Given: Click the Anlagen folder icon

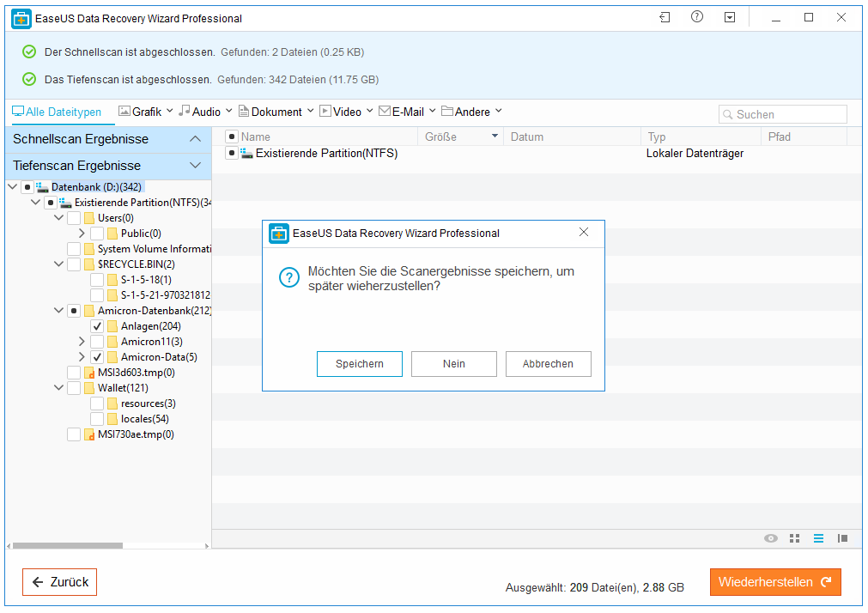Looking at the screenshot, I should pos(112,326).
